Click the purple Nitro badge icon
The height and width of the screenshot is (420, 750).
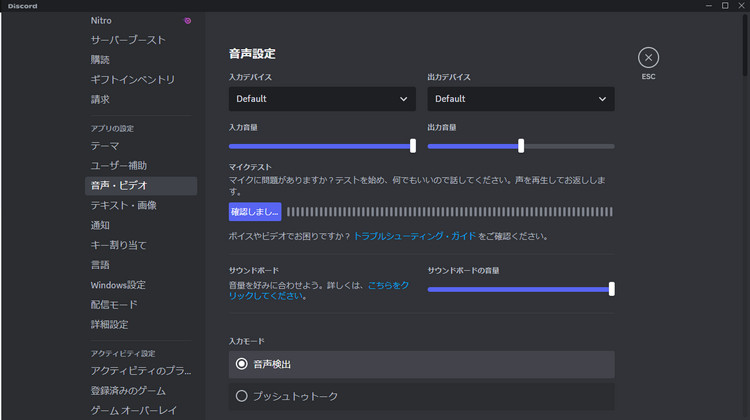[x=188, y=21]
